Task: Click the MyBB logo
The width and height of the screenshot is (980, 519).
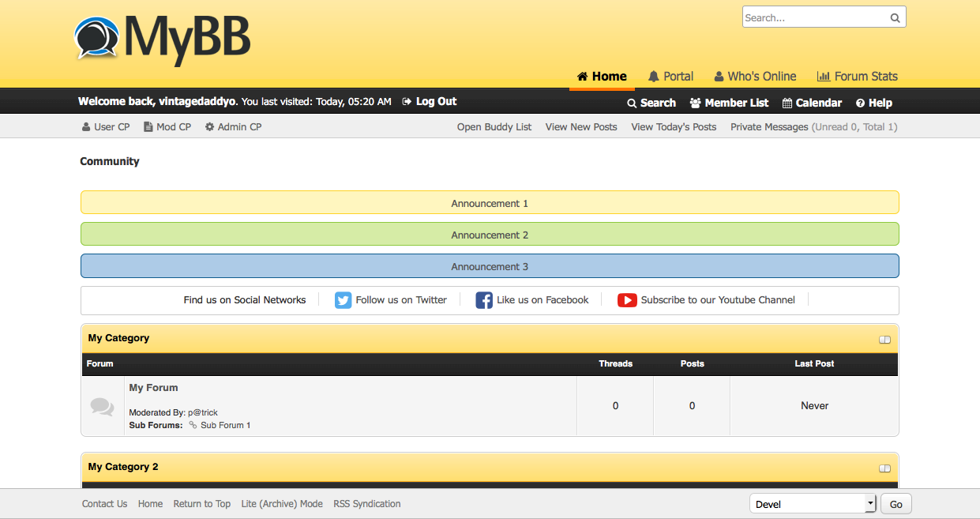Action: [x=163, y=38]
